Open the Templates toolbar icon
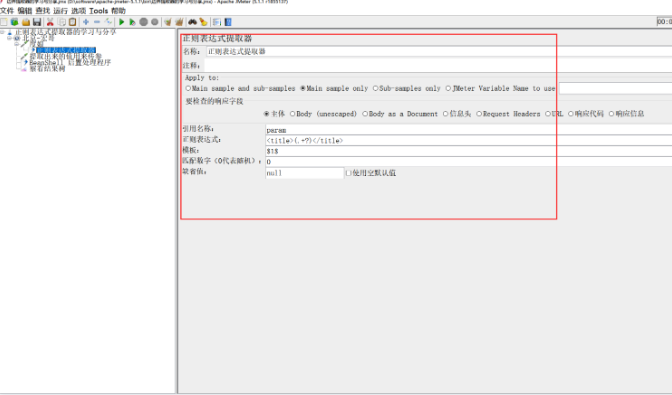 pos(15,22)
